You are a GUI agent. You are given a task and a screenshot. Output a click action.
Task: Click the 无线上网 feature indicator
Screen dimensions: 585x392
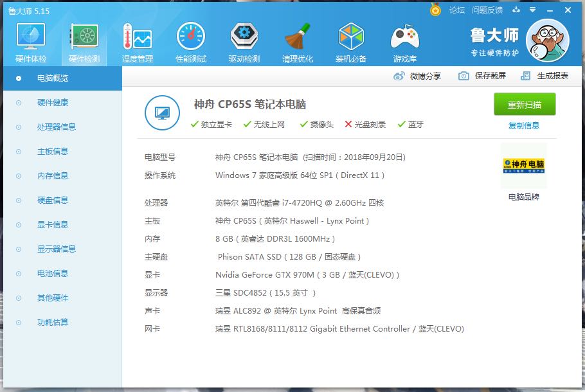[x=264, y=124]
